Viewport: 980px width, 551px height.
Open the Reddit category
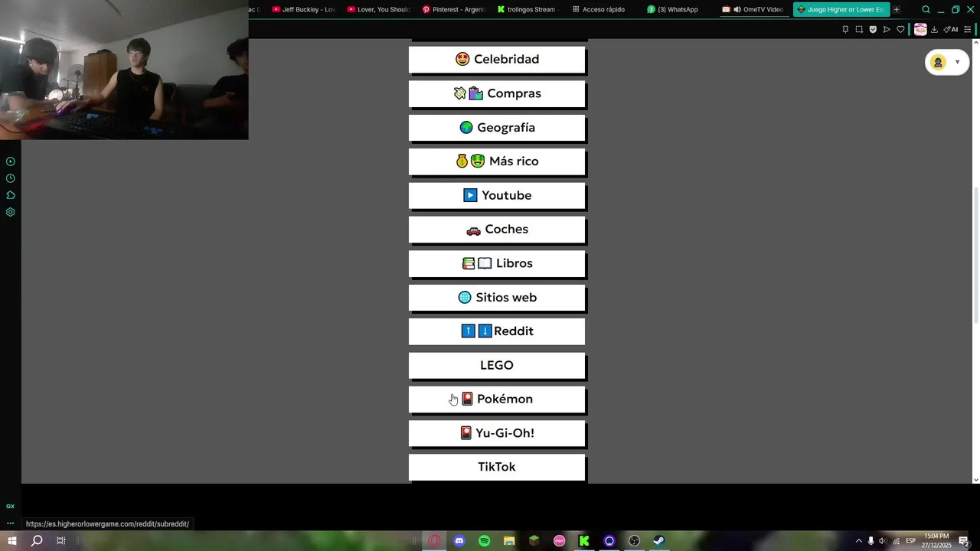(x=497, y=331)
